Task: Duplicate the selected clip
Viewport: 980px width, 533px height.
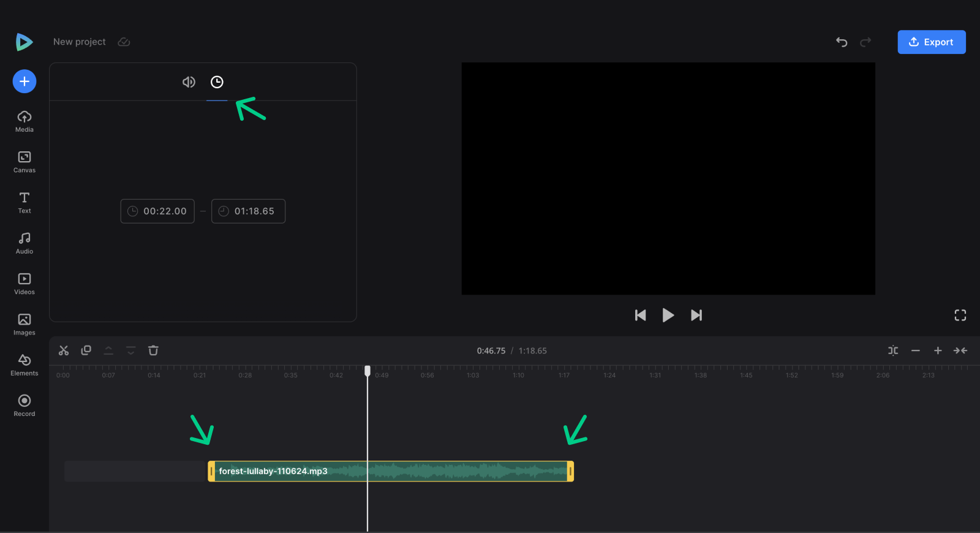Action: coord(86,350)
